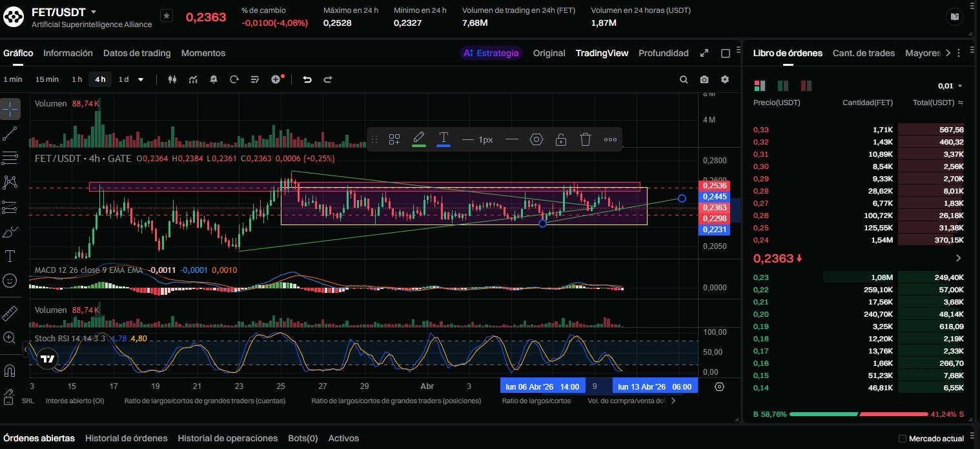This screenshot has width=980, height=449.
Task: Switch chart view to Profundidad
Action: [x=663, y=53]
